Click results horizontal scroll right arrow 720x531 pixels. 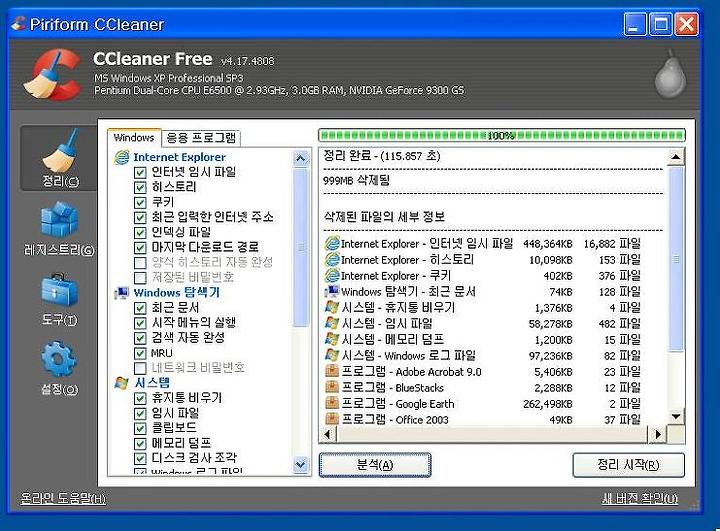658,434
